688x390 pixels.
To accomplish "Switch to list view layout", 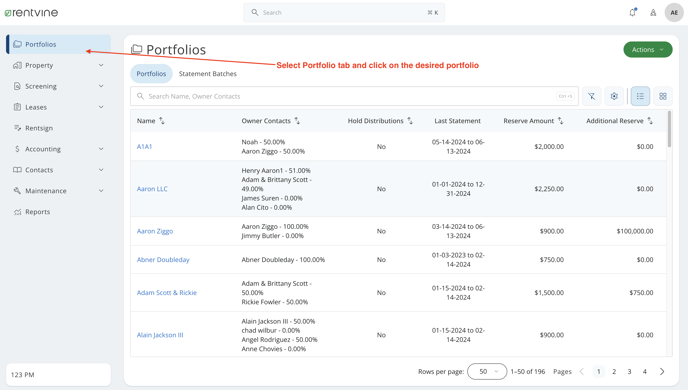I will (640, 96).
